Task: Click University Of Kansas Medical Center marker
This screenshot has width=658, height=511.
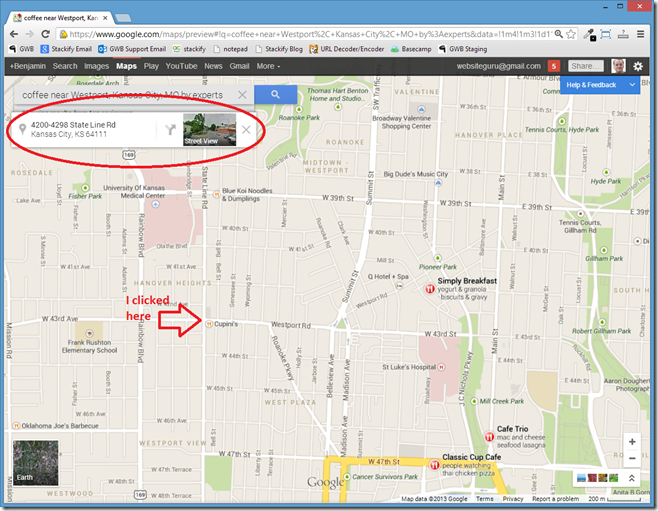Action: [x=156, y=204]
